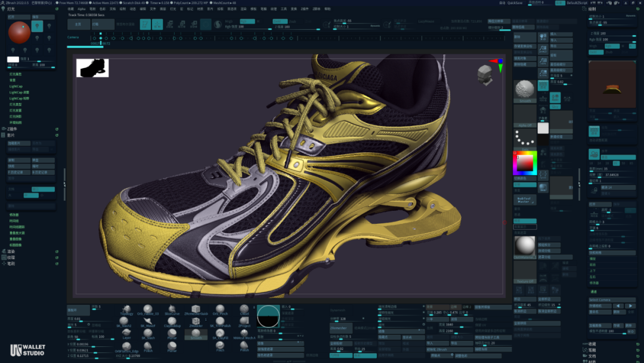Screen dimensions: 644x363
Task: Open the Alpha Off selector
Action: (x=525, y=116)
